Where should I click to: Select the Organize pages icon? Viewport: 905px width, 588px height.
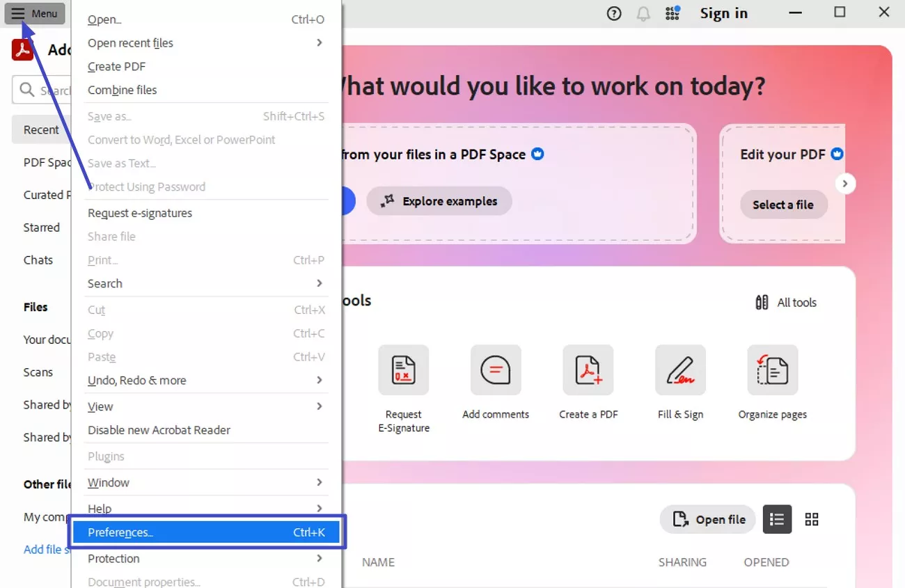coord(773,370)
